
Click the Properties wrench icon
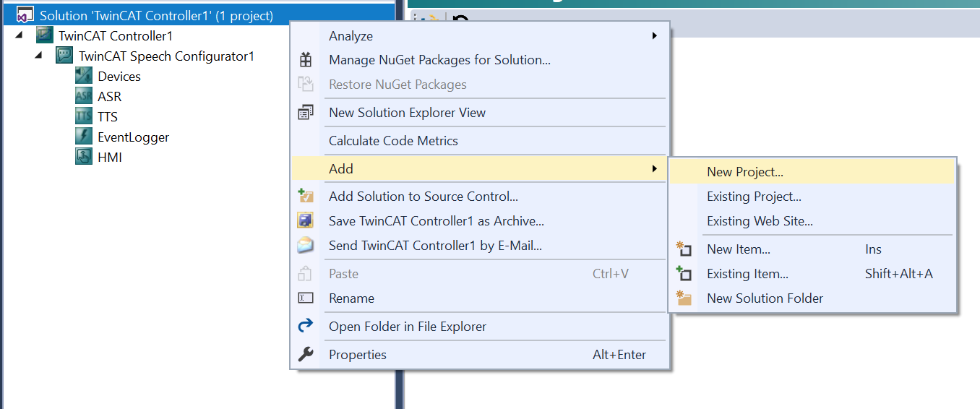pos(306,354)
